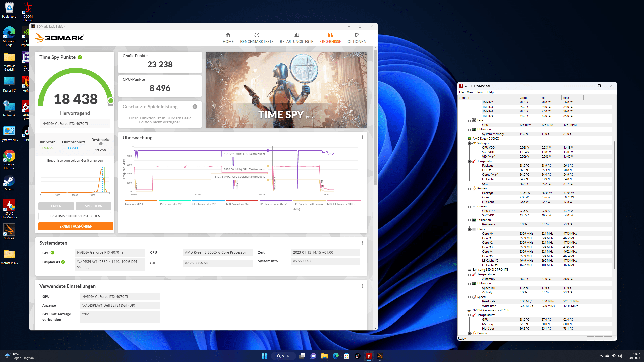The image size is (644, 362).
Task: Click the Windows taskbar Suche search box
Action: click(x=284, y=356)
